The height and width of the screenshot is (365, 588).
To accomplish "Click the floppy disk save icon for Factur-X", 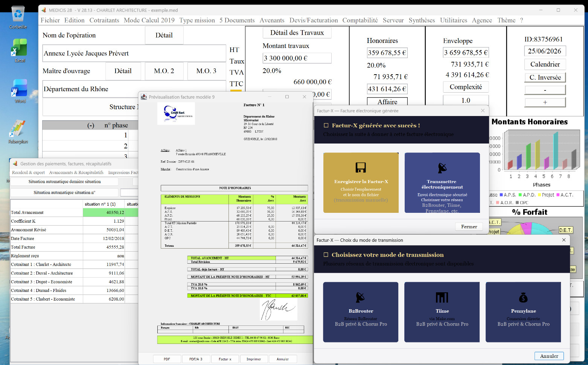I will coord(361,168).
